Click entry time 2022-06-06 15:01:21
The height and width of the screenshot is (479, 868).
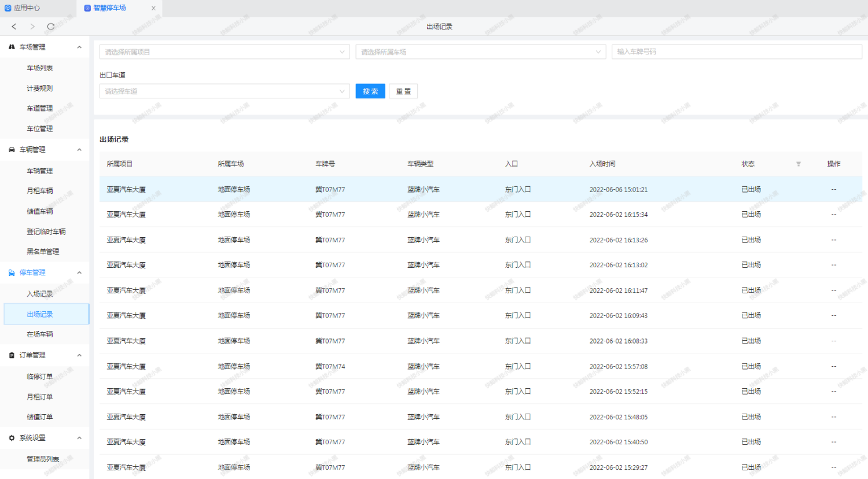pyautogui.click(x=619, y=190)
